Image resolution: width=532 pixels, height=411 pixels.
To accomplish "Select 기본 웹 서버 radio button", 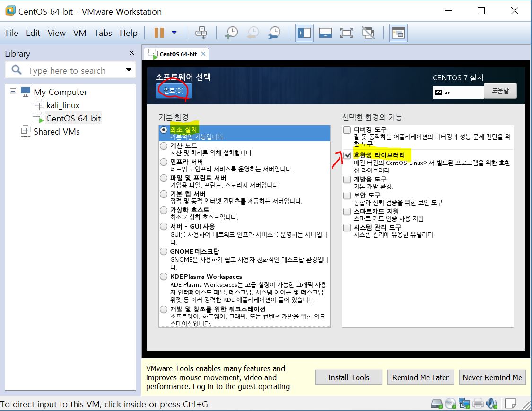I will pos(164,194).
